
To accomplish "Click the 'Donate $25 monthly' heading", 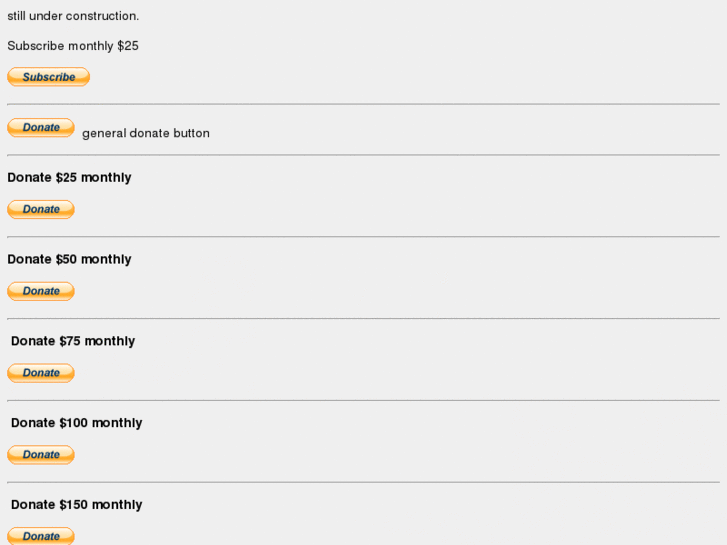I will click(69, 177).
